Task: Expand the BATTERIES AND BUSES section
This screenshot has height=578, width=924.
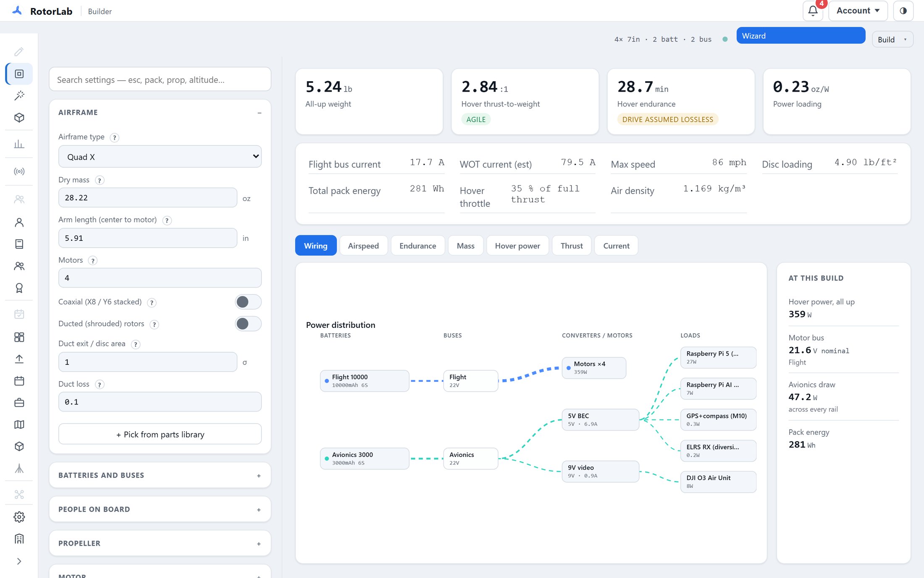Action: click(160, 475)
